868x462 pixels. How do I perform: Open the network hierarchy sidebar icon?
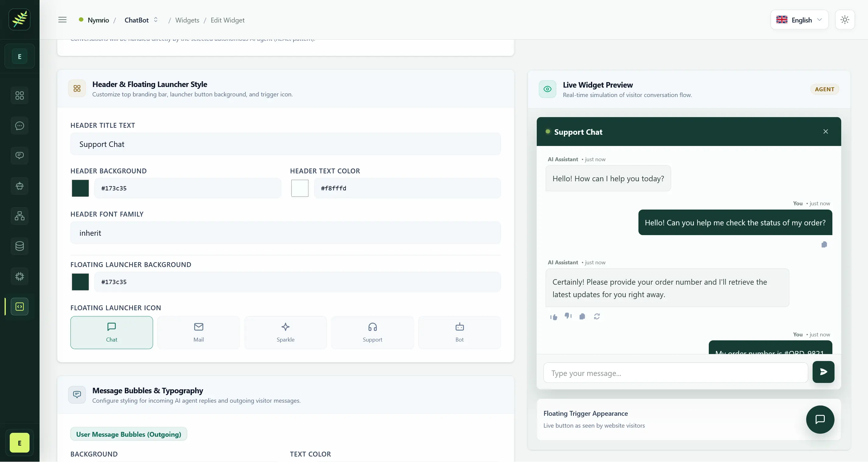point(19,216)
